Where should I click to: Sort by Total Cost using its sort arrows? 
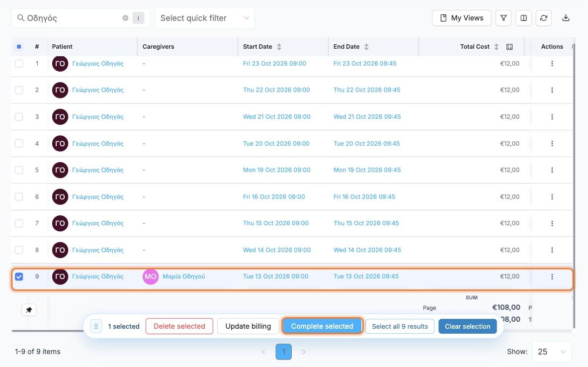496,47
